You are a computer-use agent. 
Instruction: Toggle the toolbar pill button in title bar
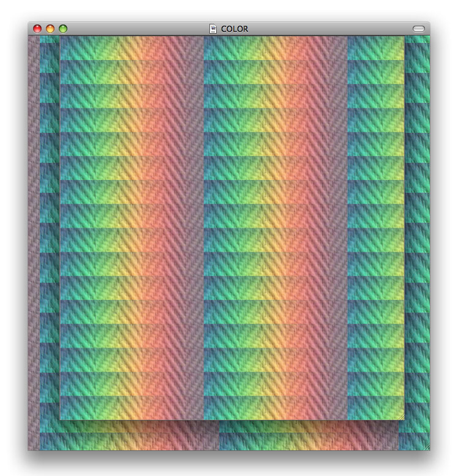pos(419,29)
